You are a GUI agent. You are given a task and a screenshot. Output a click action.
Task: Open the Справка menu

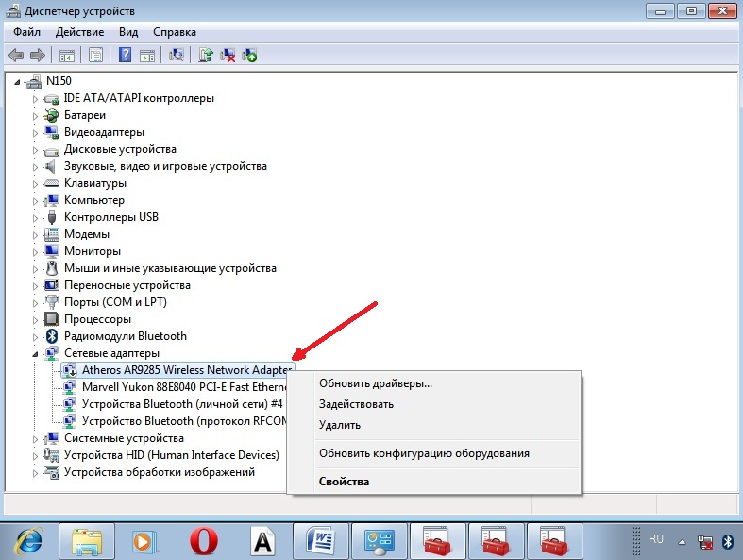pos(174,32)
